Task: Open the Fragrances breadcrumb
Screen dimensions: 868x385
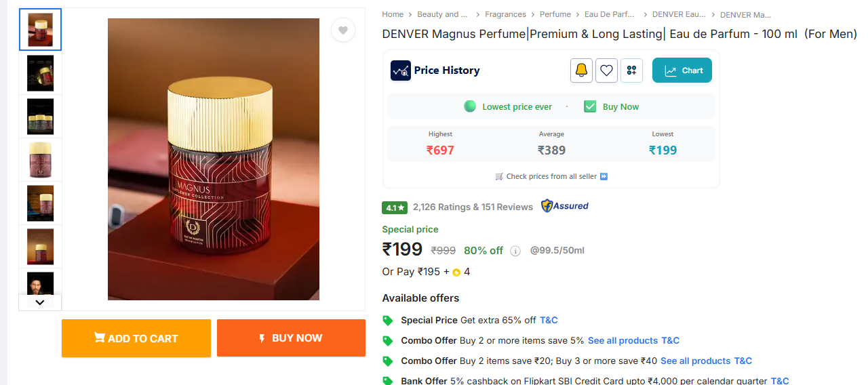Action: [505, 14]
